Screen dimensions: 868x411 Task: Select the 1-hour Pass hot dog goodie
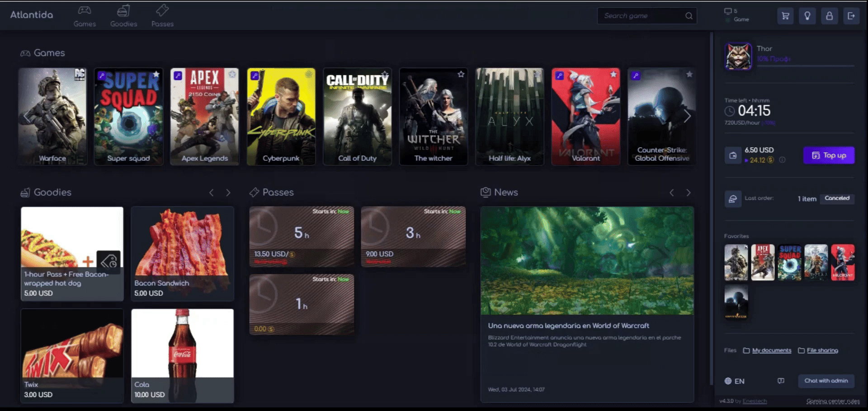[72, 254]
